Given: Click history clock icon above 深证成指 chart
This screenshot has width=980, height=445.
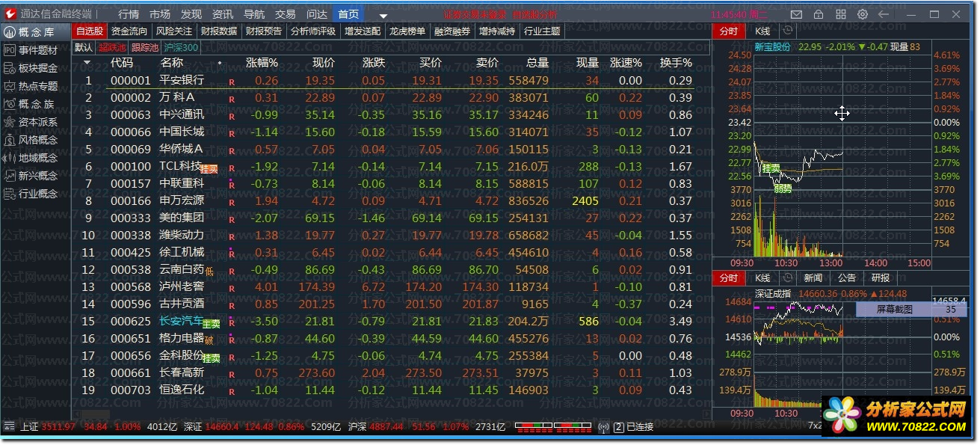Looking at the screenshot, I should click(787, 277).
